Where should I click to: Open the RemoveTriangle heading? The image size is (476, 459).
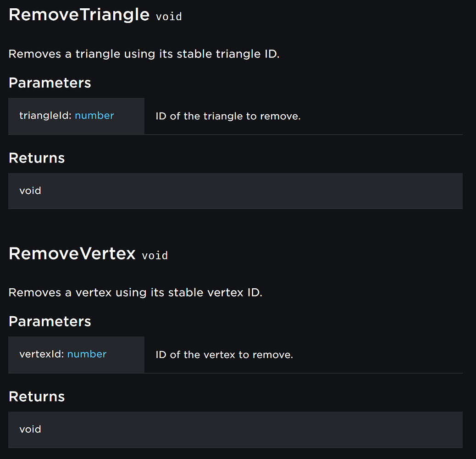coord(79,15)
